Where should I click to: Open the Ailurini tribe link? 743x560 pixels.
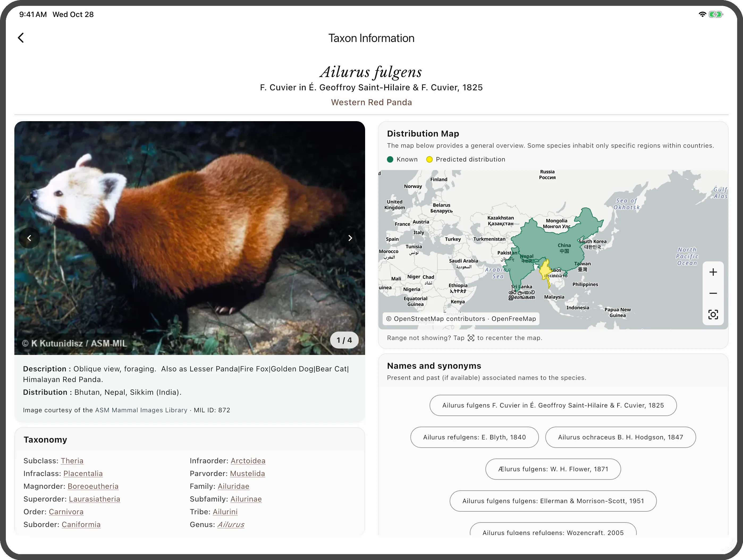225,512
